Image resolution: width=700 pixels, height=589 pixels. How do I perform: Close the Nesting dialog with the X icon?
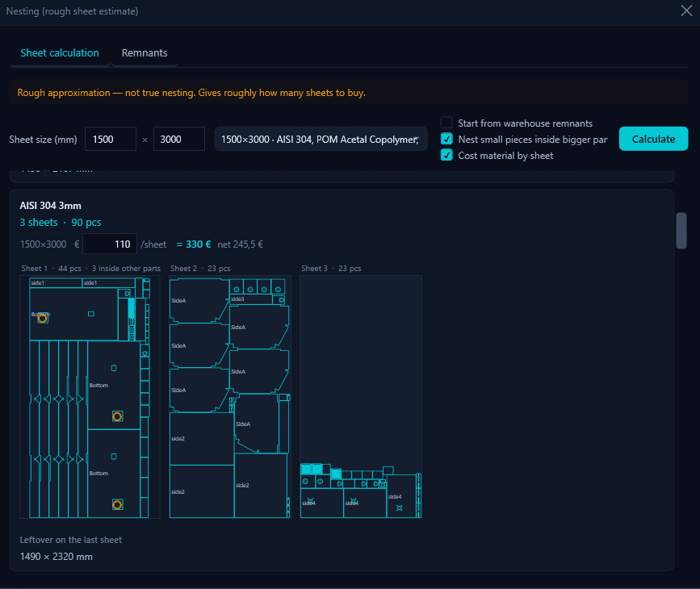pyautogui.click(x=686, y=10)
